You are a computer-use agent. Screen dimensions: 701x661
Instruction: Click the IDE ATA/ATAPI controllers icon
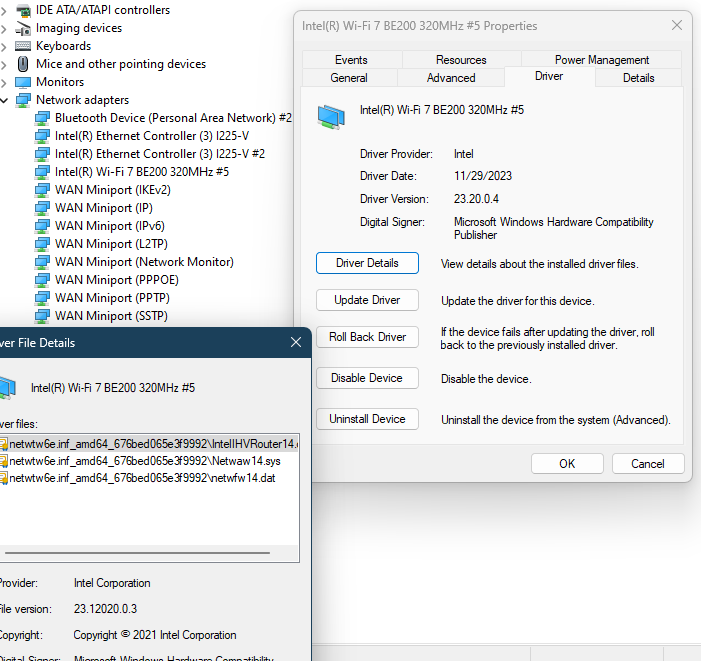point(23,10)
